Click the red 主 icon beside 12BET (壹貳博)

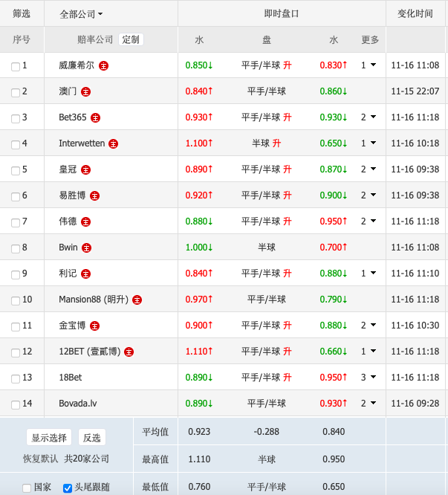tap(128, 352)
